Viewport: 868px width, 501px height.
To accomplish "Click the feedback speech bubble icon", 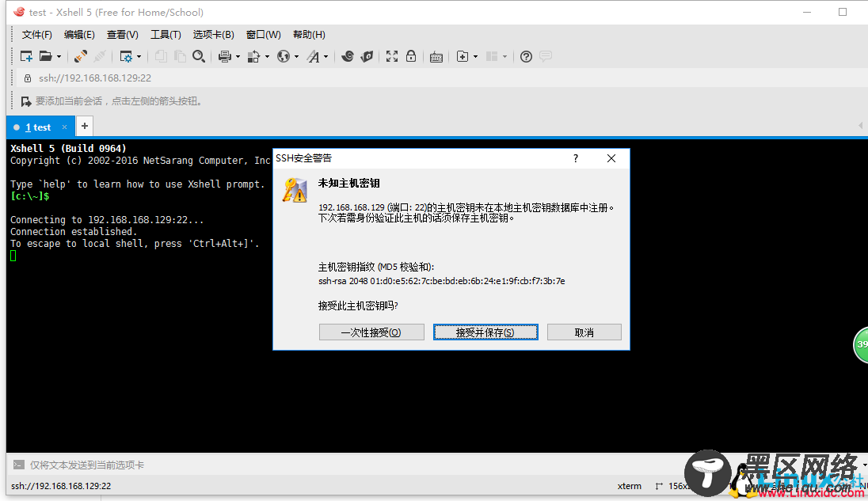I will coord(545,56).
